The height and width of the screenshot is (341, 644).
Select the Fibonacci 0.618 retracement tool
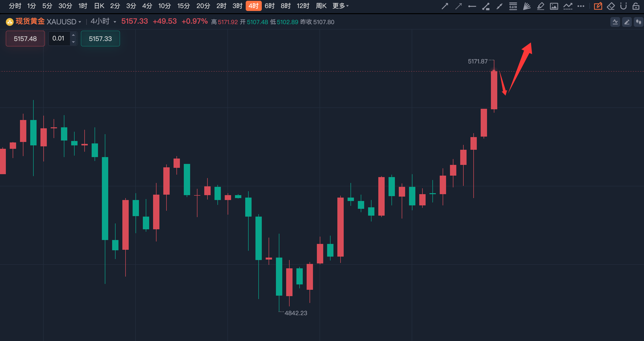pos(513,6)
